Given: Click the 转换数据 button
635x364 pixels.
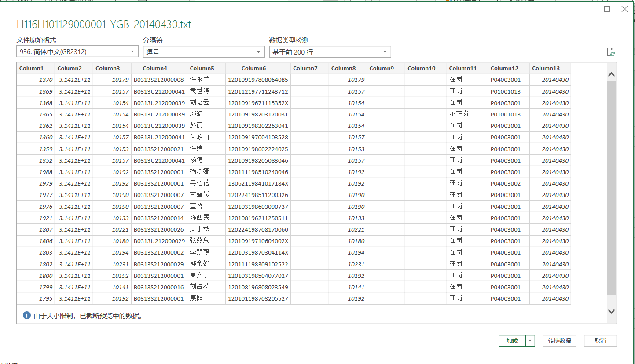Looking at the screenshot, I should click(559, 341).
